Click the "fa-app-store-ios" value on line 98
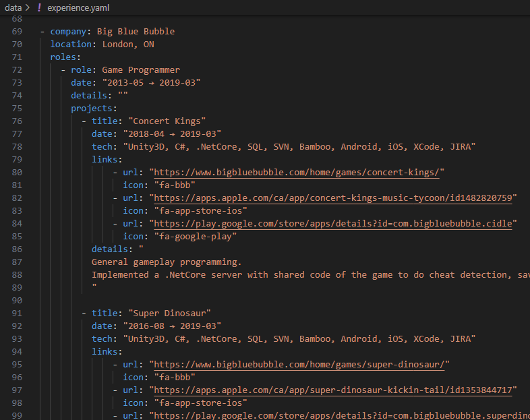This screenshot has width=530, height=420. click(201, 403)
